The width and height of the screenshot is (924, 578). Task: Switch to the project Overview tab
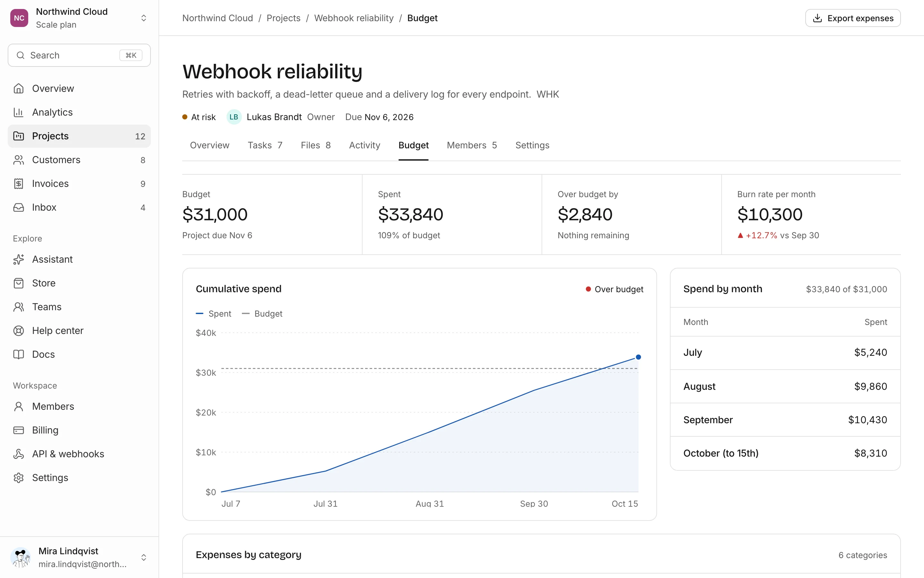[x=210, y=145]
